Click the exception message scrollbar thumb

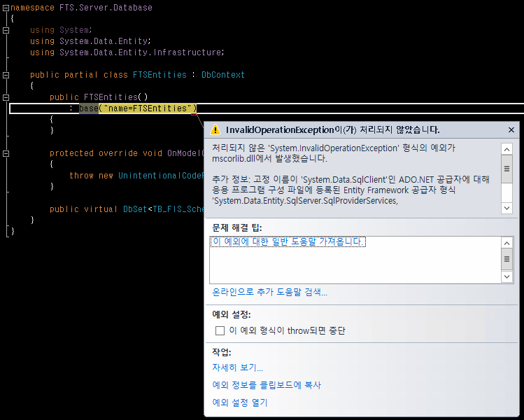507,168
